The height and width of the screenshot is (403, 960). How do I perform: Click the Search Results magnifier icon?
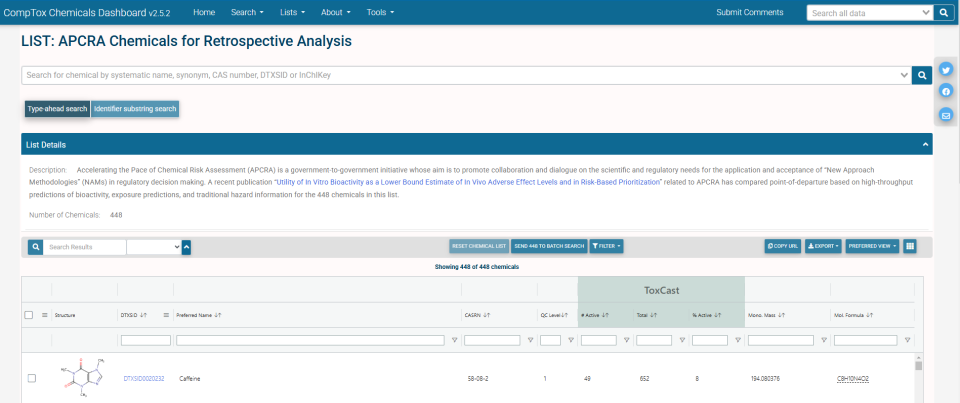coord(35,246)
